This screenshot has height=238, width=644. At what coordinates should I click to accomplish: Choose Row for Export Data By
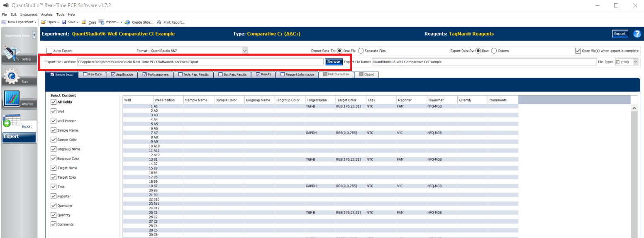point(478,51)
